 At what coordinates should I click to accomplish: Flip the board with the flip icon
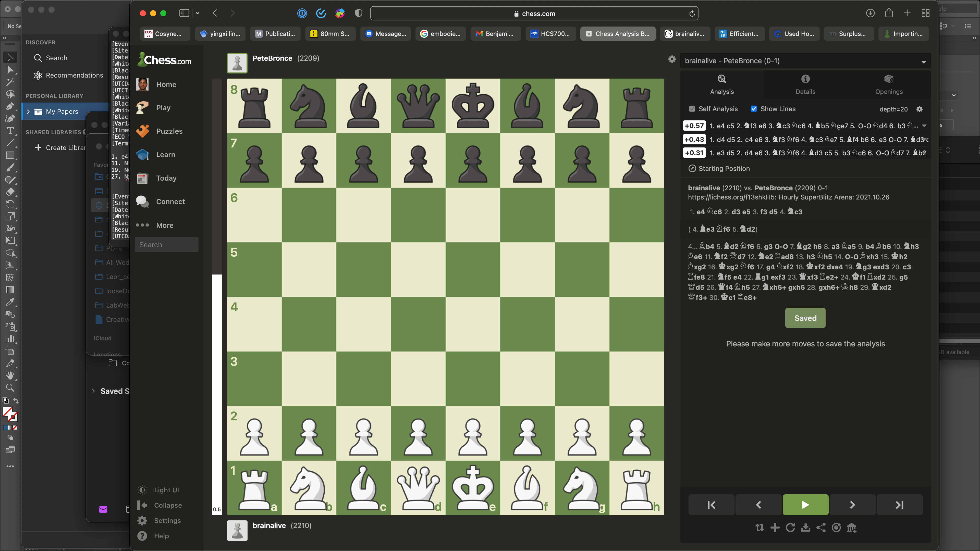(x=760, y=528)
